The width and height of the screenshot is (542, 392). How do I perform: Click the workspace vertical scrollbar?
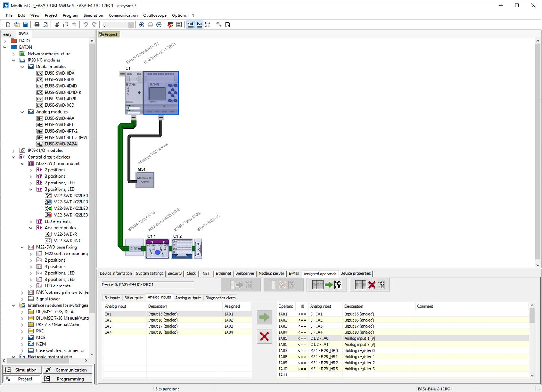[538, 153]
